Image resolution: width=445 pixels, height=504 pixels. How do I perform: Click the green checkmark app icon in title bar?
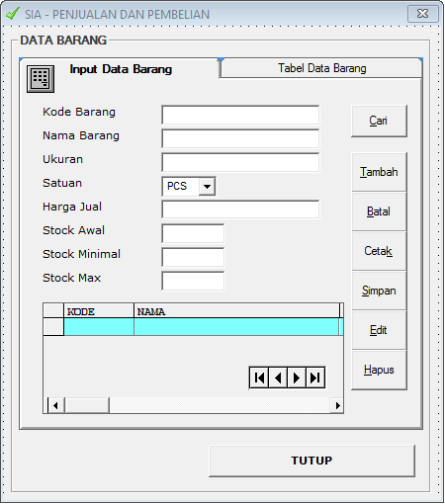click(13, 14)
